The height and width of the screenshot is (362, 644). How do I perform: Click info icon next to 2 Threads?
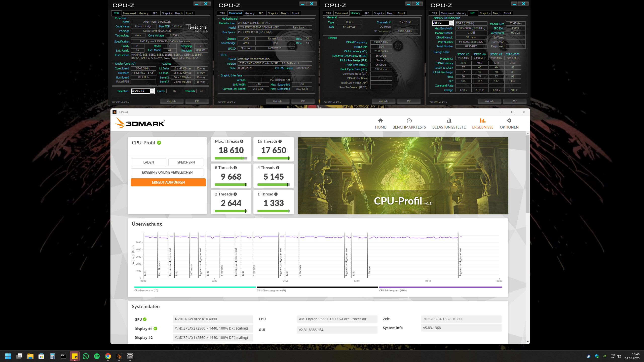[x=235, y=194]
